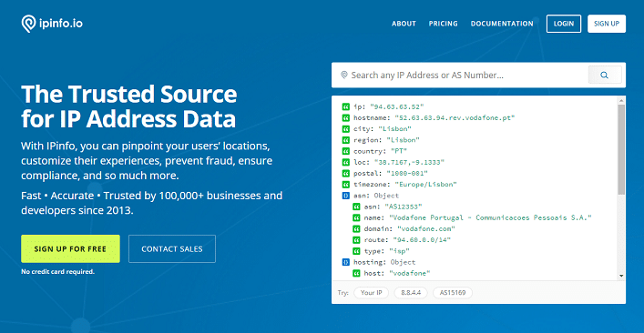Click the magnifier search button

[x=605, y=75]
